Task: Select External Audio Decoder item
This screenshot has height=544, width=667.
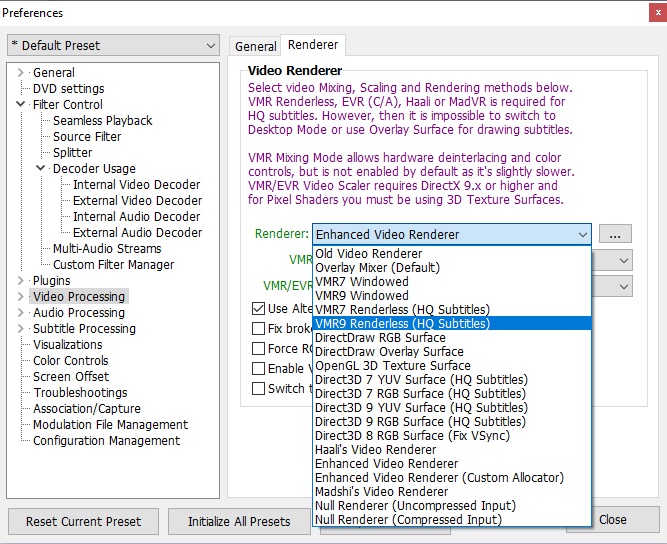Action: 137,232
